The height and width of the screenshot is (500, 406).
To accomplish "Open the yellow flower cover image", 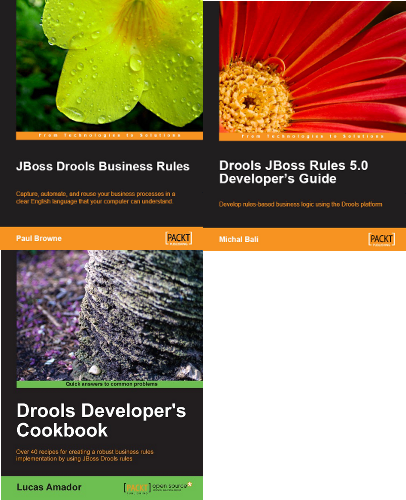I will pyautogui.click(x=109, y=66).
